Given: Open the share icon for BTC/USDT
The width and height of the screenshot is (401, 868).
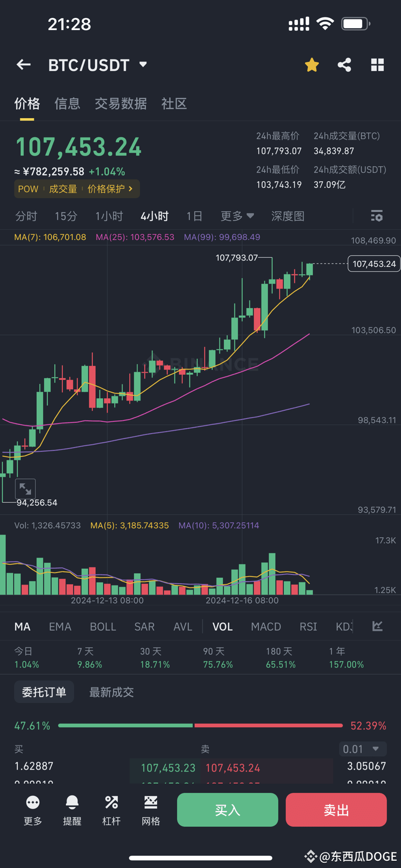Looking at the screenshot, I should (344, 64).
